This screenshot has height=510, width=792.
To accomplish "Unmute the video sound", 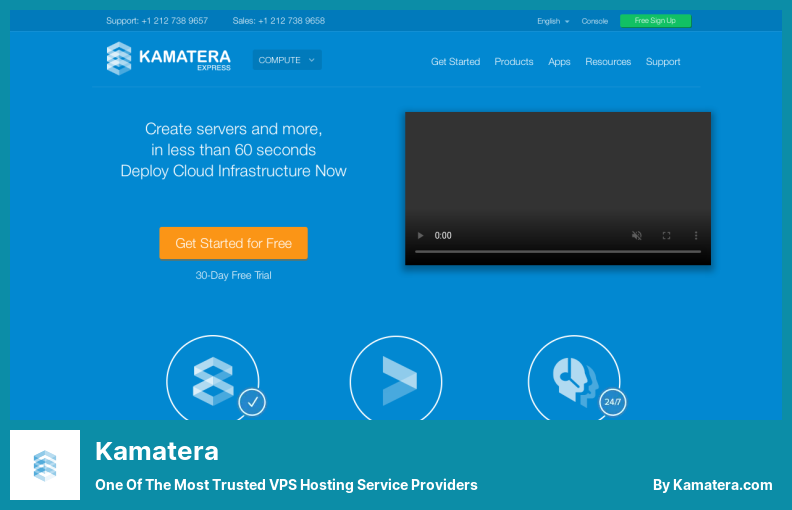I will 637,236.
